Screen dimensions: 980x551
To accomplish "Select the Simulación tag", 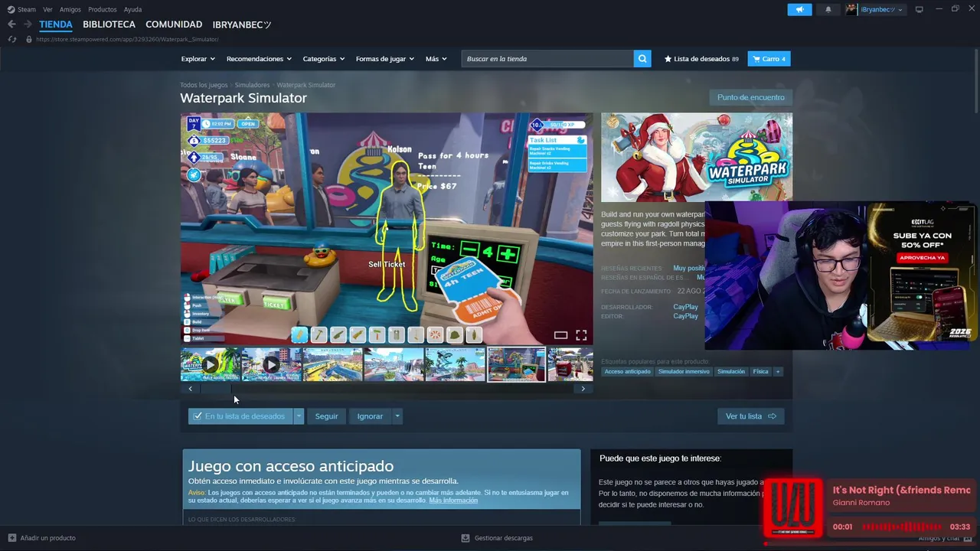I will (731, 372).
